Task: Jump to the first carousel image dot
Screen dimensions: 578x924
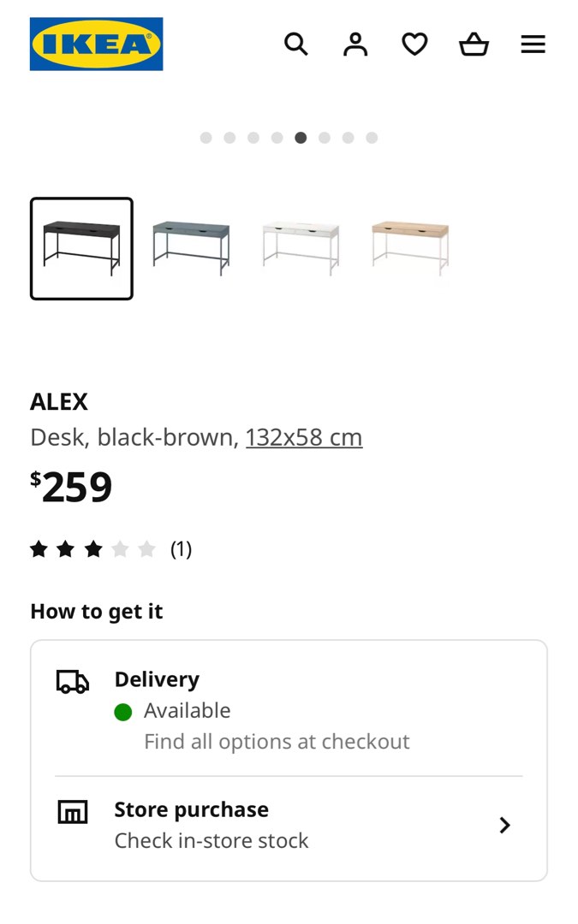Action: [x=206, y=137]
